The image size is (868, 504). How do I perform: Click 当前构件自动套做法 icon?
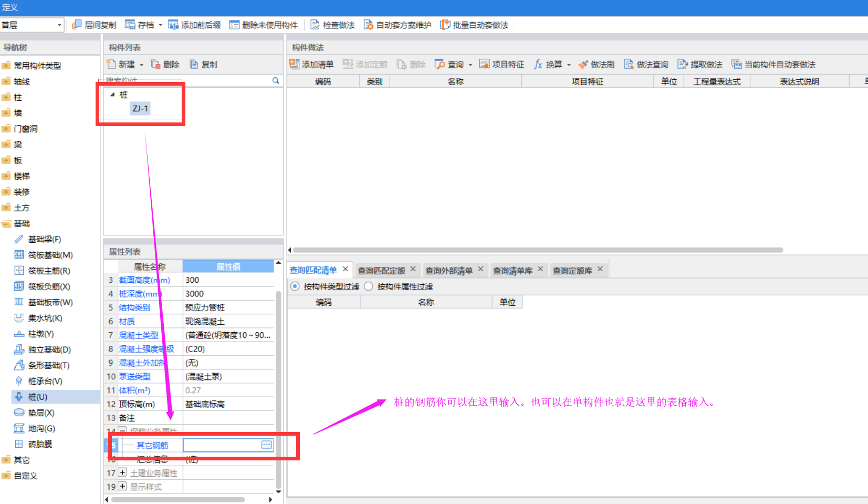tap(737, 64)
